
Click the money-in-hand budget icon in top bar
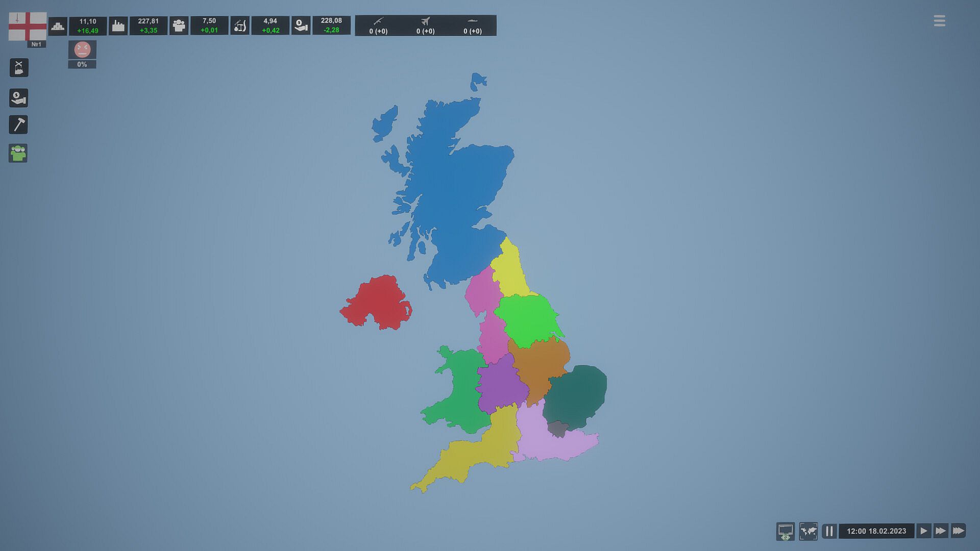301,26
